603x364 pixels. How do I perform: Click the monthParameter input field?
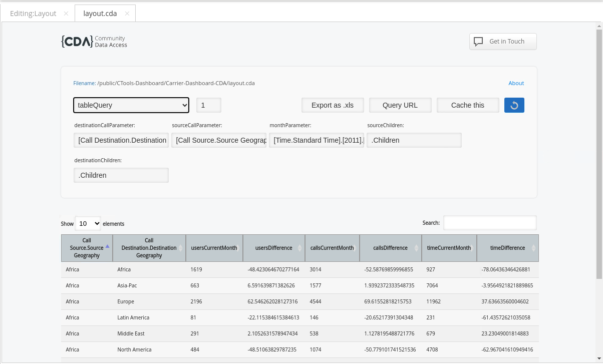coord(316,140)
